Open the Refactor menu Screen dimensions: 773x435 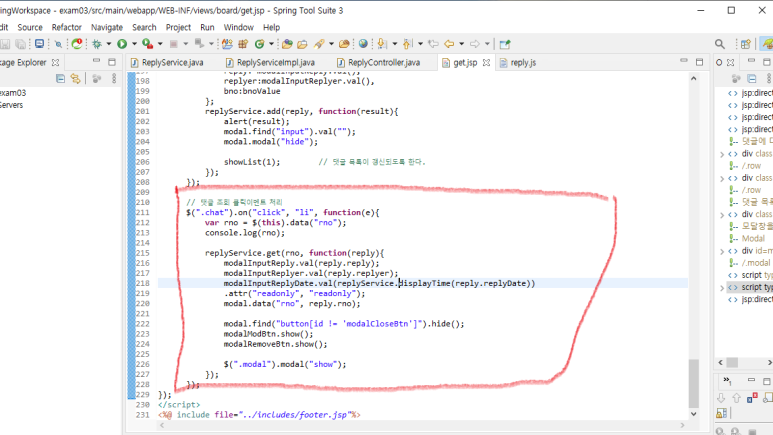[67, 27]
